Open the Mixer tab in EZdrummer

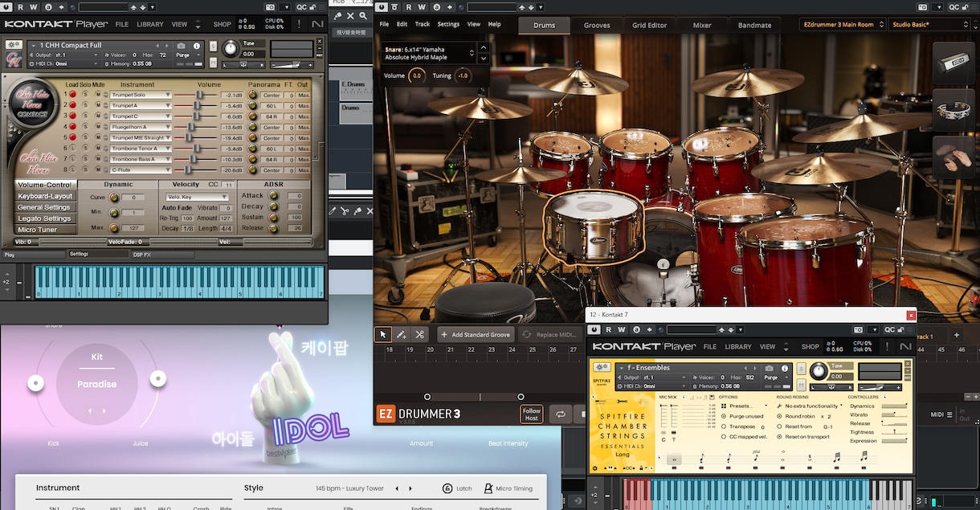[x=702, y=25]
